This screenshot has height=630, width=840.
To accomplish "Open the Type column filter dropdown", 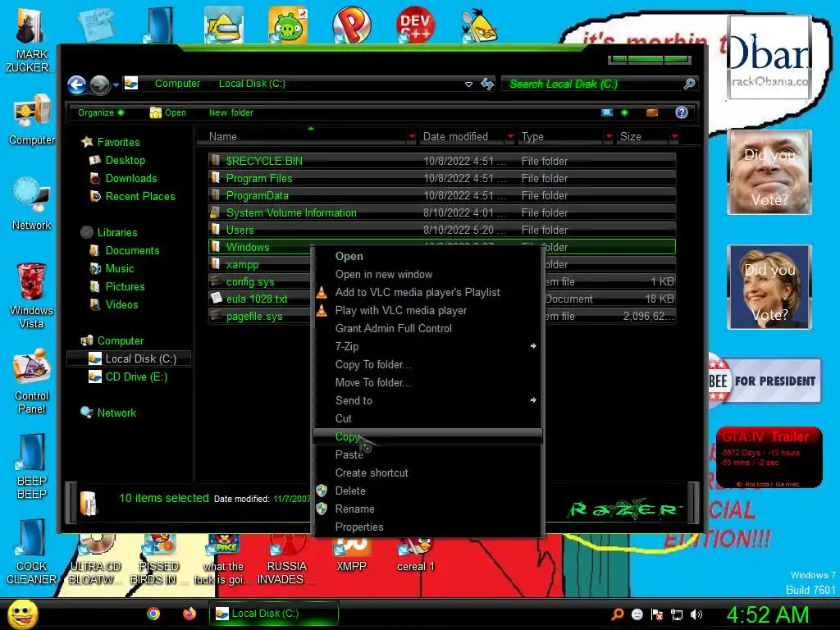I will [609, 137].
